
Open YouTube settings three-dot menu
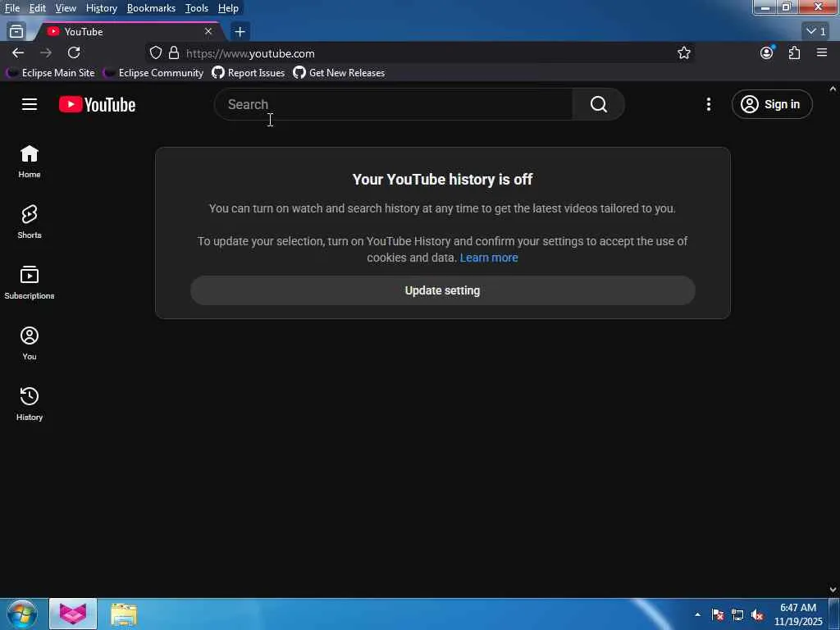pos(708,104)
